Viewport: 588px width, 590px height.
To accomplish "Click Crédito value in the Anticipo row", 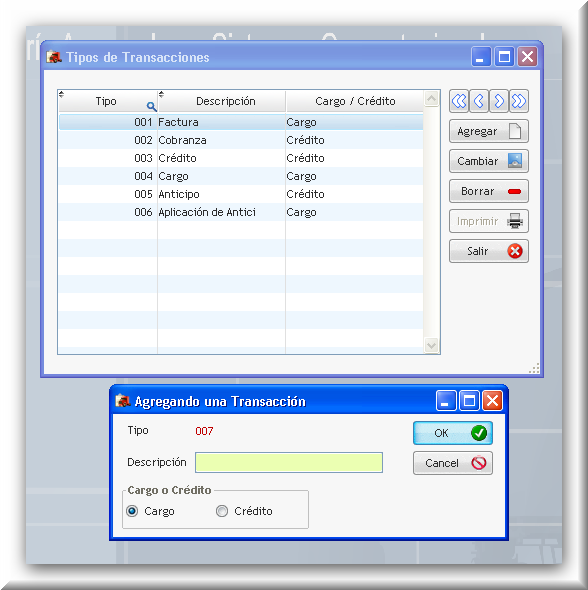I will coord(305,194).
